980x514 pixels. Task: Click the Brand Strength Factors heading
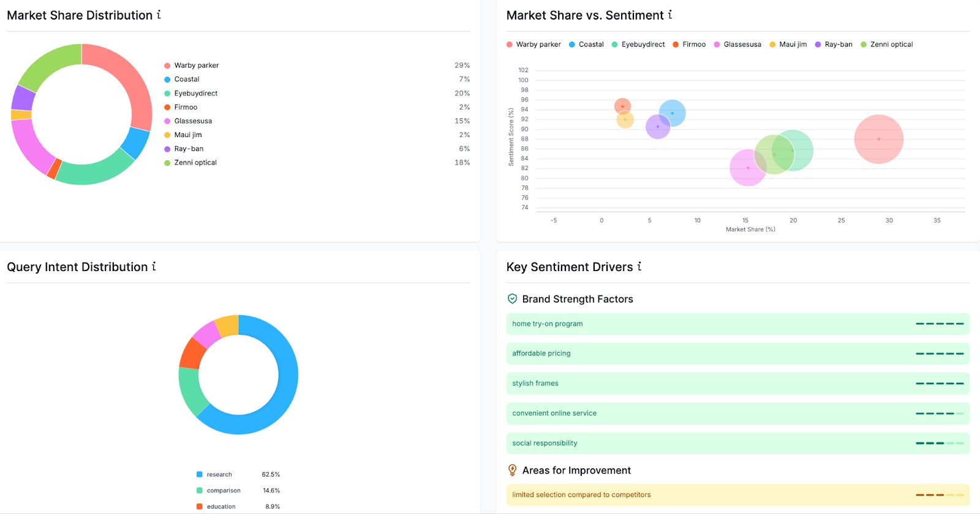pos(578,299)
